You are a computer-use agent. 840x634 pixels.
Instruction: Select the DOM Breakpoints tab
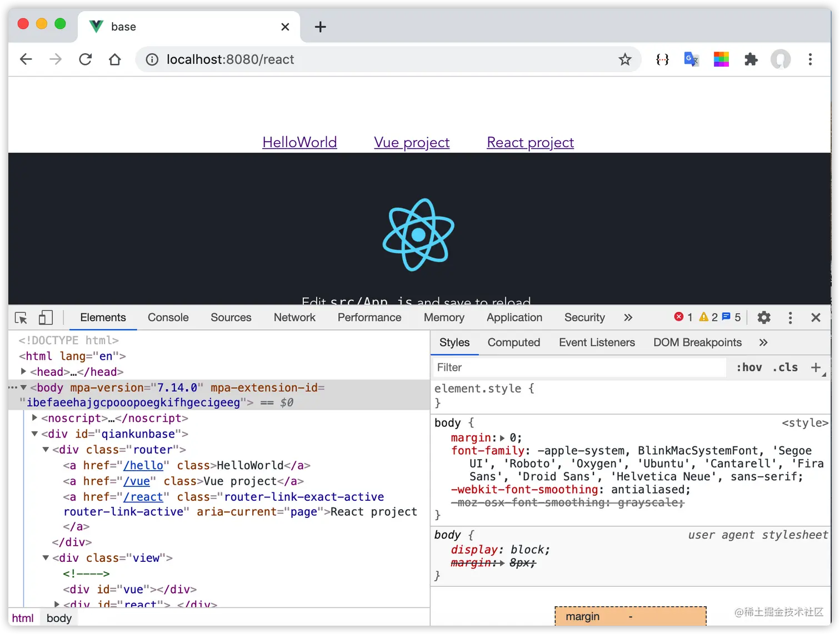click(x=697, y=343)
